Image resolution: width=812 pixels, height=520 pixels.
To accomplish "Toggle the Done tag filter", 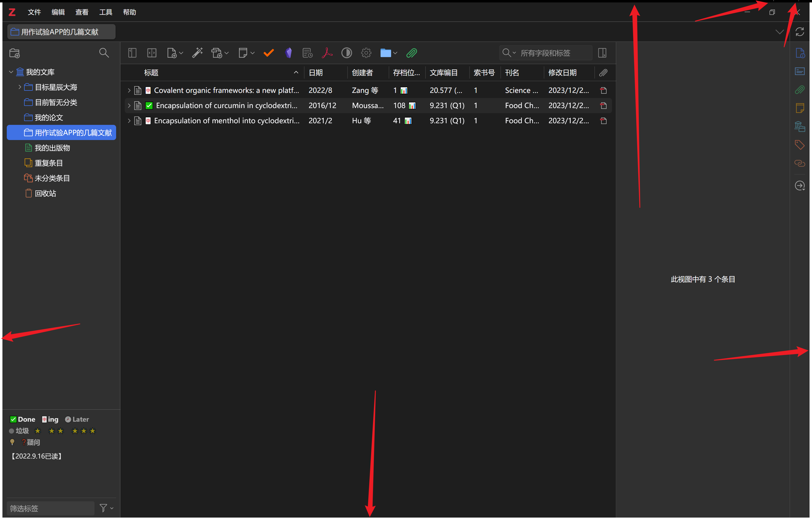I will coord(23,419).
